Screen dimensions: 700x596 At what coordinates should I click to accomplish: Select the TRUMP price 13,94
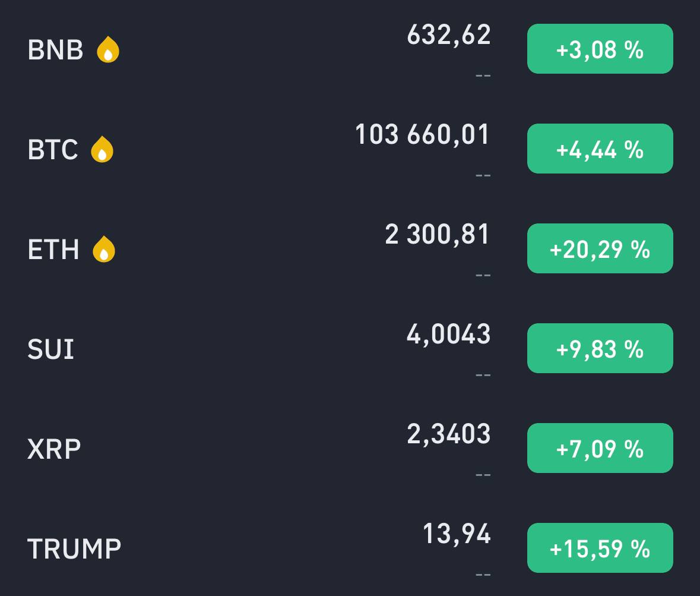456,534
